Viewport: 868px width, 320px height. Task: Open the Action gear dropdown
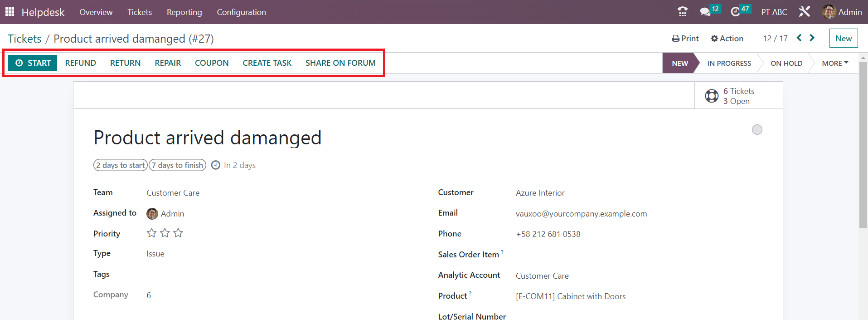coord(727,39)
